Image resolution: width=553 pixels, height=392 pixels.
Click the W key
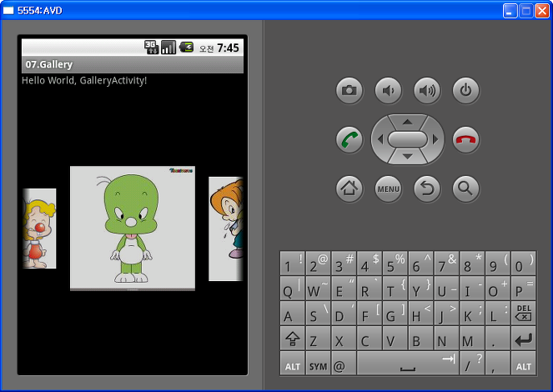coord(318,288)
